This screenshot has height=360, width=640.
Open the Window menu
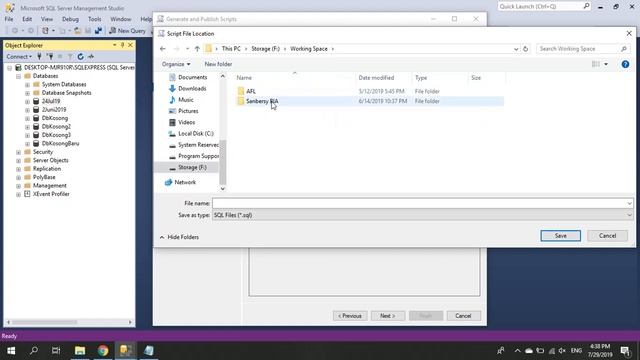point(121,19)
